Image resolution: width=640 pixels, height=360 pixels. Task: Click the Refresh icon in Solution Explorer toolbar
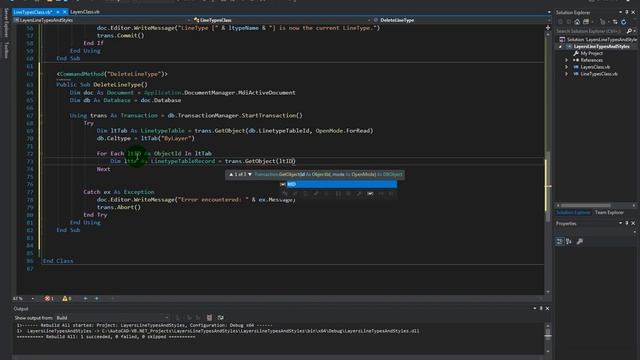click(624, 22)
